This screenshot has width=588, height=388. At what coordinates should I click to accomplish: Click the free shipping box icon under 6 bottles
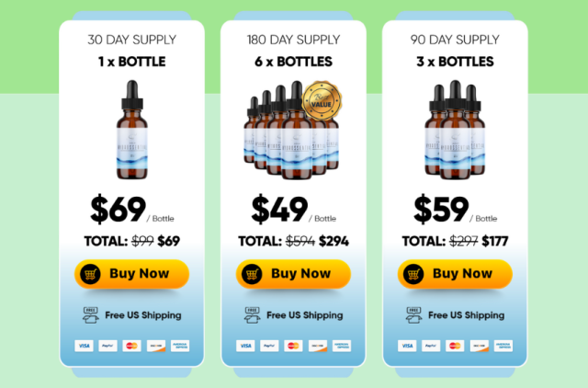point(252,315)
